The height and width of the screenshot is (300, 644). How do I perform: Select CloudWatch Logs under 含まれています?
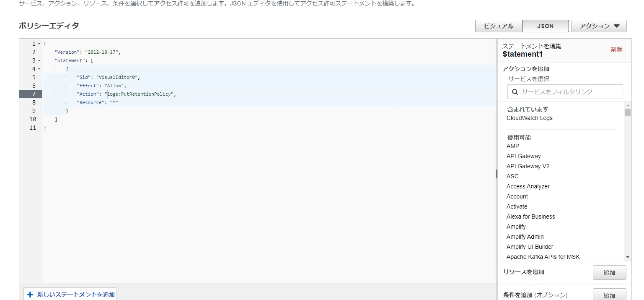pyautogui.click(x=530, y=118)
